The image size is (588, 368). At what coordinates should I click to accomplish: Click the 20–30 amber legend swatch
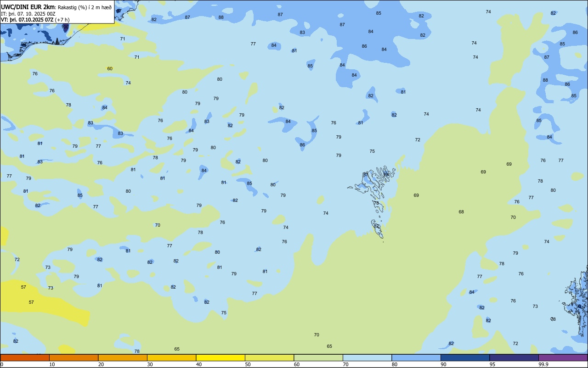click(123, 357)
